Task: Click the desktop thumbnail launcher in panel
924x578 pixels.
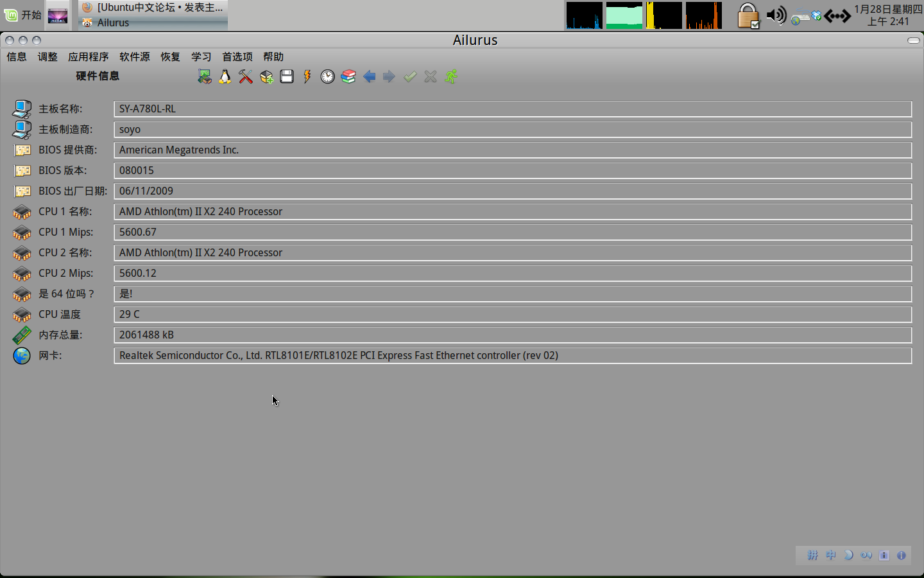Action: 58,15
